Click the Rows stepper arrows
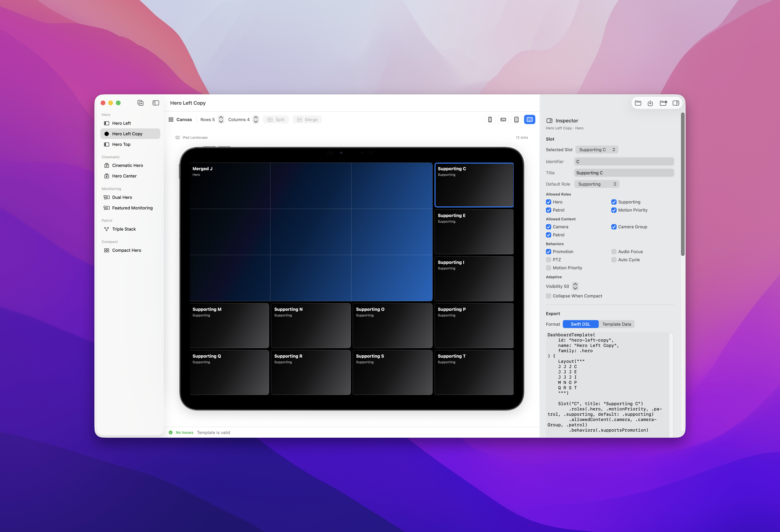Image resolution: width=780 pixels, height=532 pixels. 221,119
